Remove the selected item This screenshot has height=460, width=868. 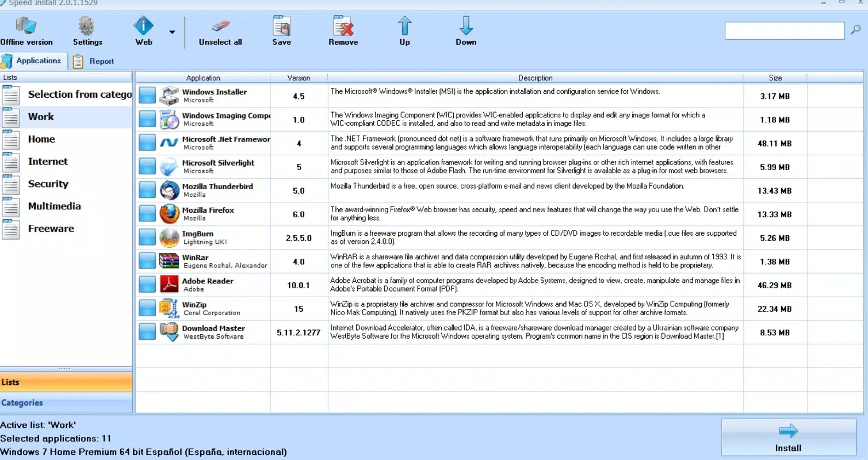pyautogui.click(x=343, y=30)
